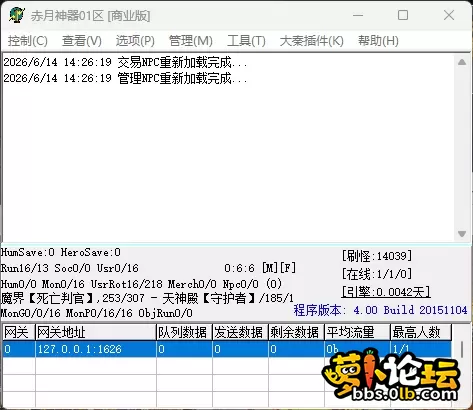
Task: Click the 发送数据 column header
Action: (x=240, y=332)
